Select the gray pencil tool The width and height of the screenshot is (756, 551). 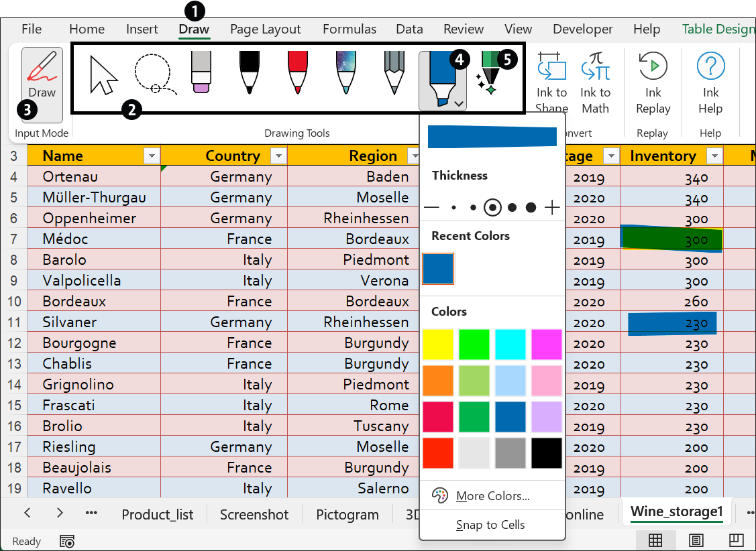click(394, 73)
